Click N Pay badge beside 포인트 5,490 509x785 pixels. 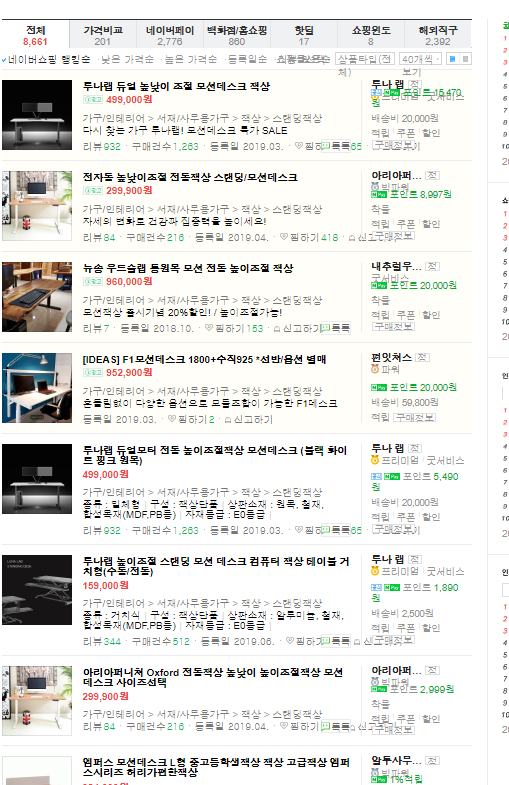click(x=392, y=477)
